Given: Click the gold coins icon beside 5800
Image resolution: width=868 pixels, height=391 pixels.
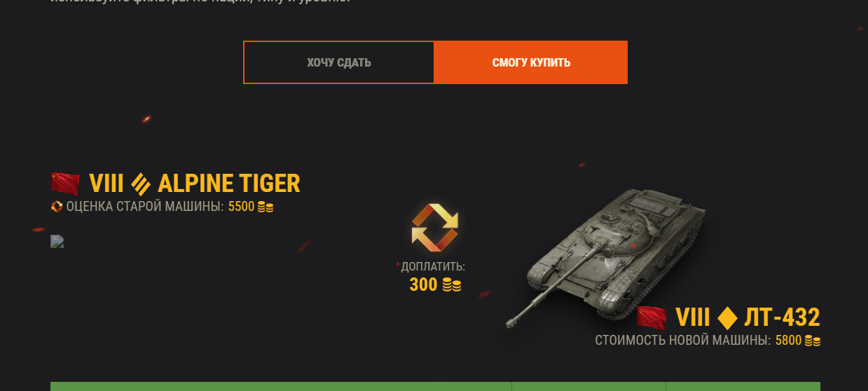Looking at the screenshot, I should pyautogui.click(x=813, y=341).
